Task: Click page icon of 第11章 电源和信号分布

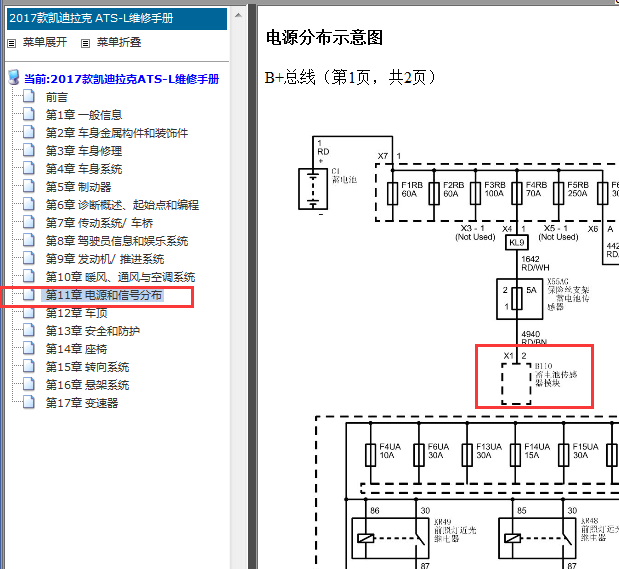Action: [x=28, y=294]
